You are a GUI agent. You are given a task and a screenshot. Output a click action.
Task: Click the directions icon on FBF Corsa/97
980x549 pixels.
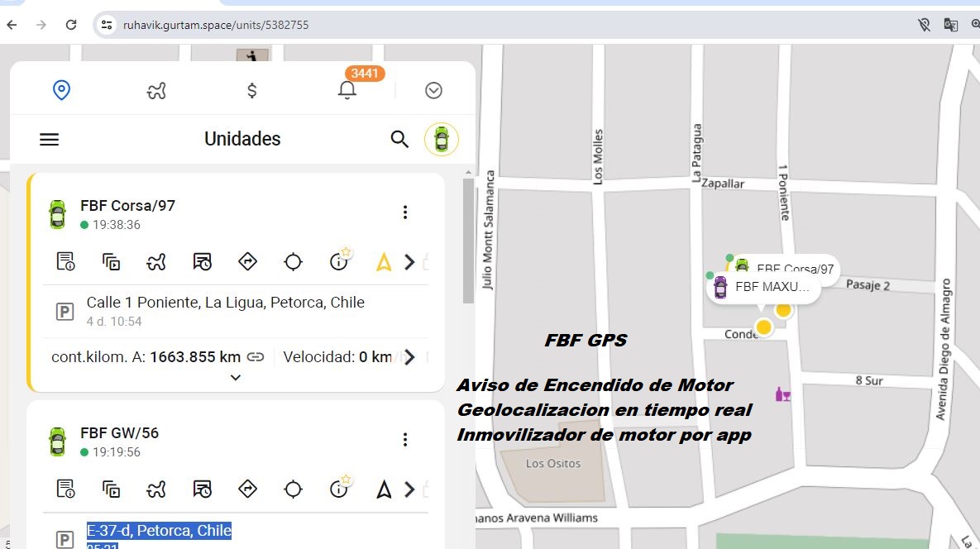click(x=247, y=262)
